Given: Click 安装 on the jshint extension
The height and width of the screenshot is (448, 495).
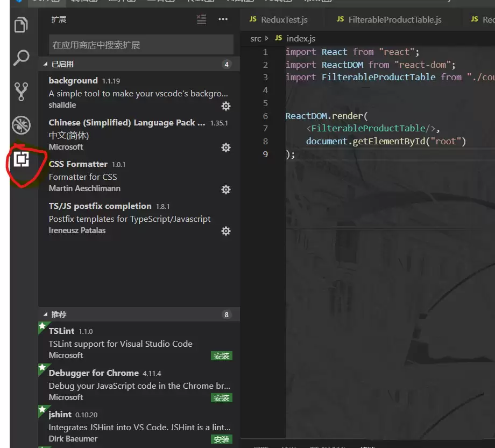Looking at the screenshot, I should click(221, 438).
